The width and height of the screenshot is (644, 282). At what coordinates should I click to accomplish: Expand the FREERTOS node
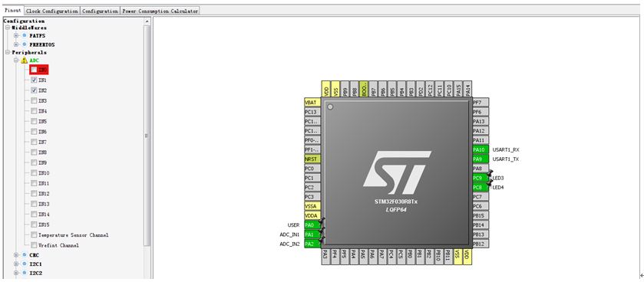pos(16,44)
